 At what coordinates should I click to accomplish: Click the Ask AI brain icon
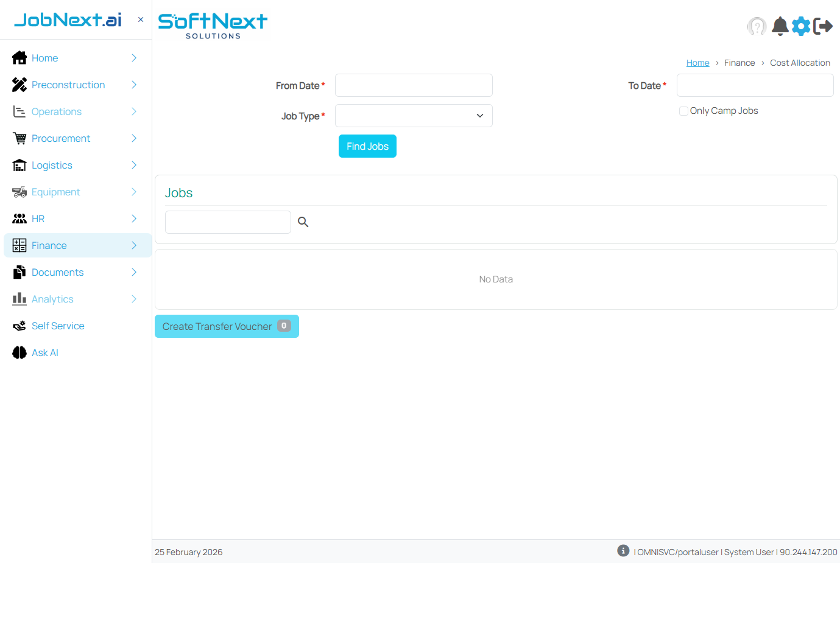coord(18,352)
